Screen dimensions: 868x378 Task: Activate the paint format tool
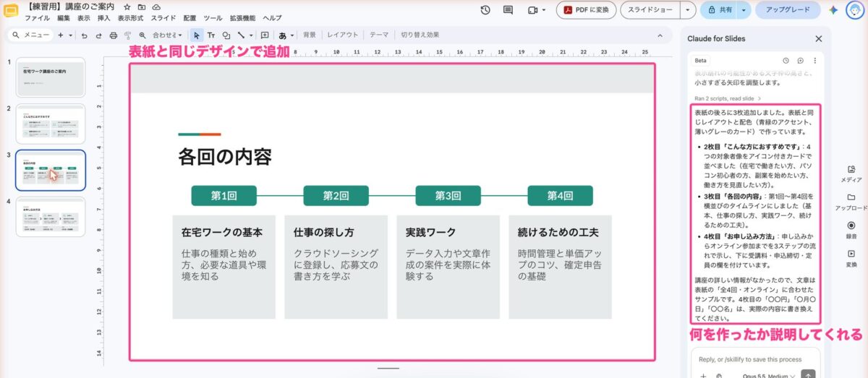tap(127, 35)
